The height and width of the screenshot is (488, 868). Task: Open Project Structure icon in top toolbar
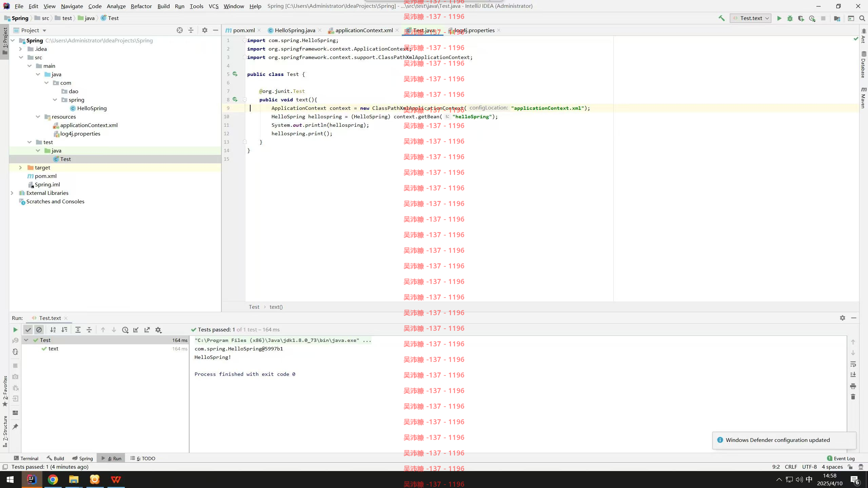tap(837, 18)
